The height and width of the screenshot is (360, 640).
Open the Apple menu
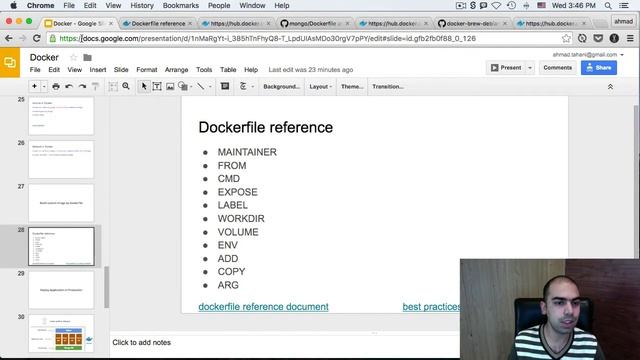(x=13, y=6)
